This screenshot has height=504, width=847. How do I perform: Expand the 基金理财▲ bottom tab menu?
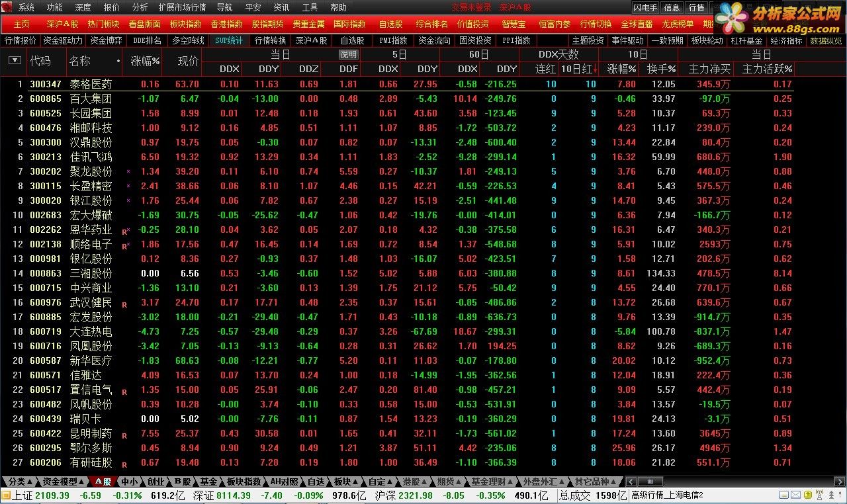click(492, 482)
